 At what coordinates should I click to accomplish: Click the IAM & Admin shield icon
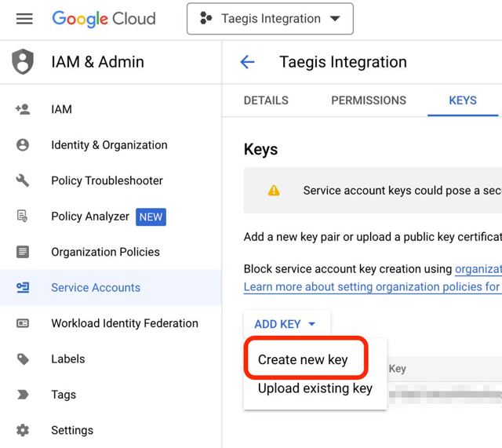[x=23, y=61]
